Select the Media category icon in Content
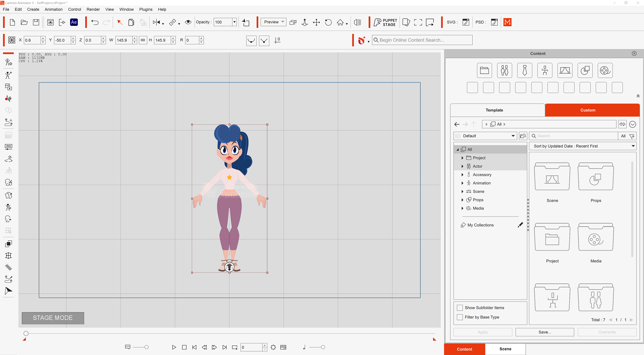The image size is (644, 355). tap(605, 71)
